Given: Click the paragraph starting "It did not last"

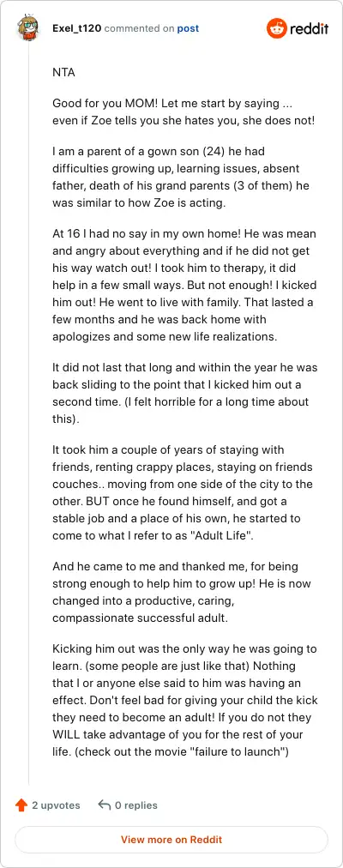Looking at the screenshot, I should (184, 393).
